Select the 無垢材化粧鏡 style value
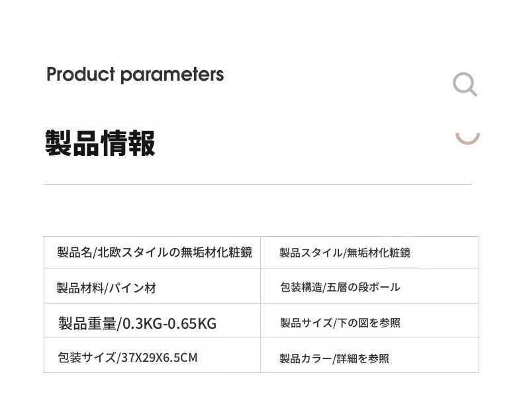This screenshot has height=420, width=523. 379,253
